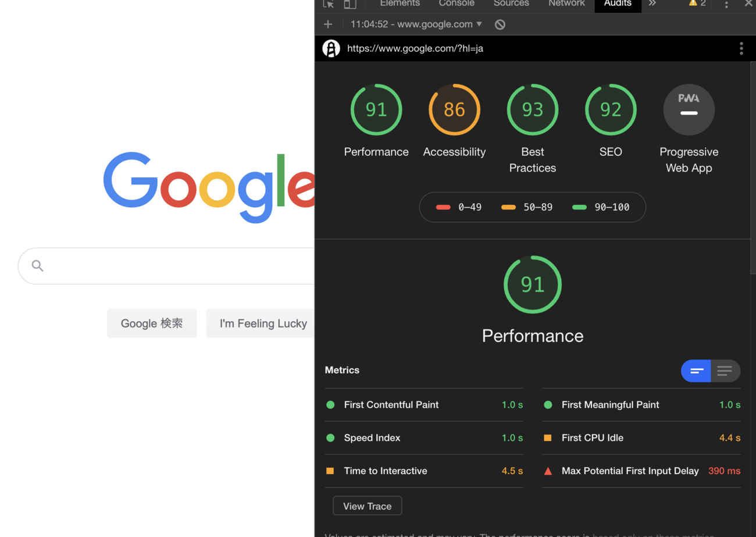Expand the Time to Interactive metric
Image resolution: width=756 pixels, height=537 pixels.
(424, 471)
